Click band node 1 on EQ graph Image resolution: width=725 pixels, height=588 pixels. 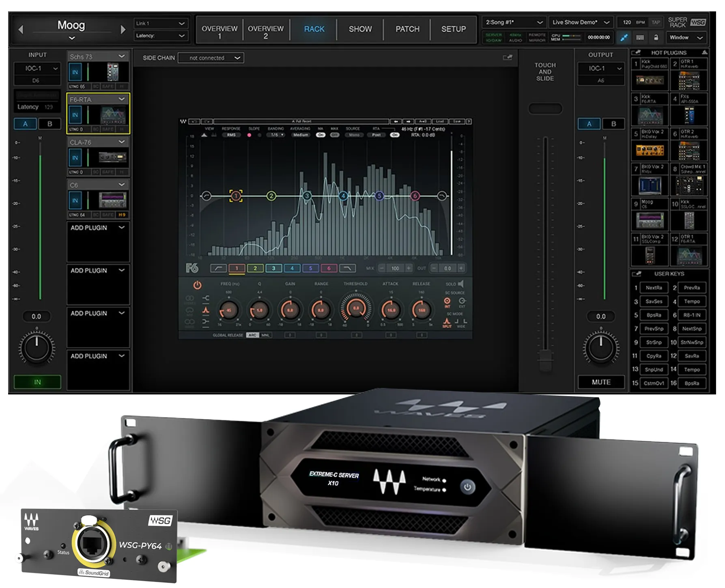pyautogui.click(x=236, y=196)
